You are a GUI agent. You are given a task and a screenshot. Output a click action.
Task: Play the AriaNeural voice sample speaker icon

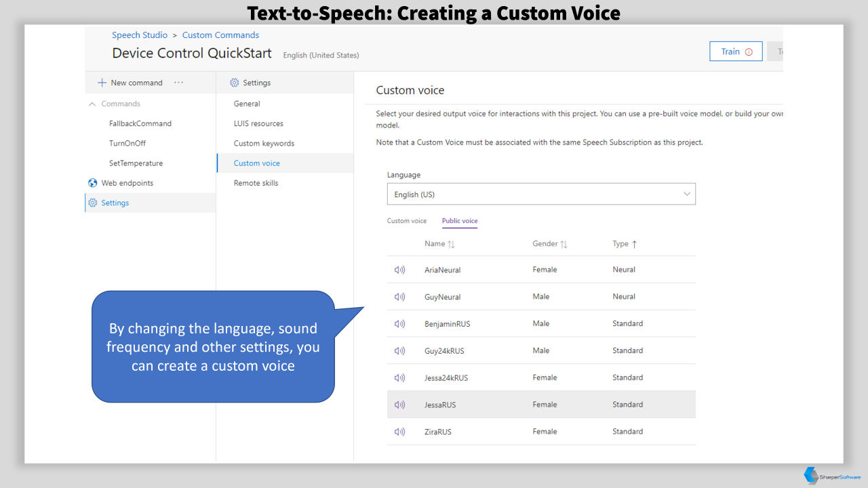pos(399,270)
